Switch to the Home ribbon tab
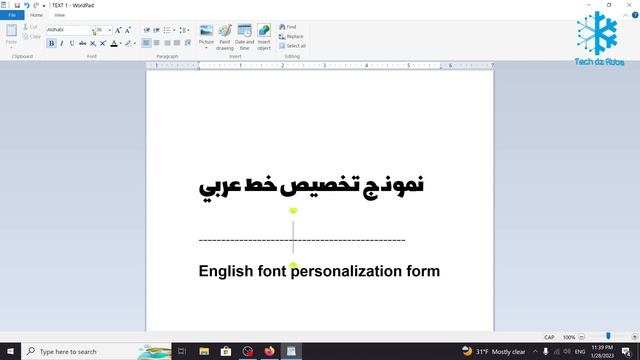 pos(36,15)
